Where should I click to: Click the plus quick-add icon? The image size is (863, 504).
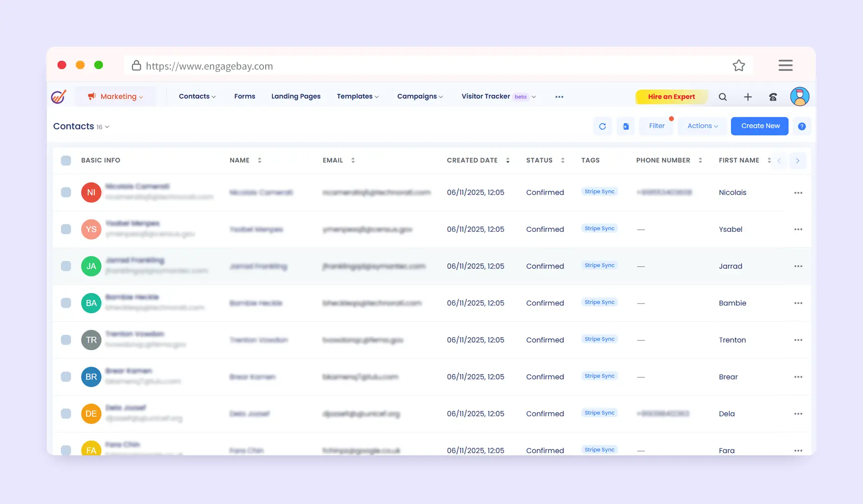(748, 97)
